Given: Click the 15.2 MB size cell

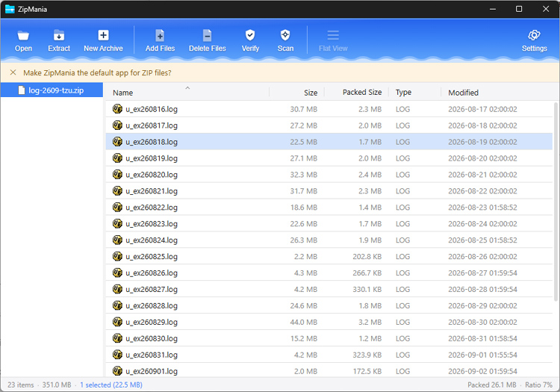Looking at the screenshot, I should 304,339.
